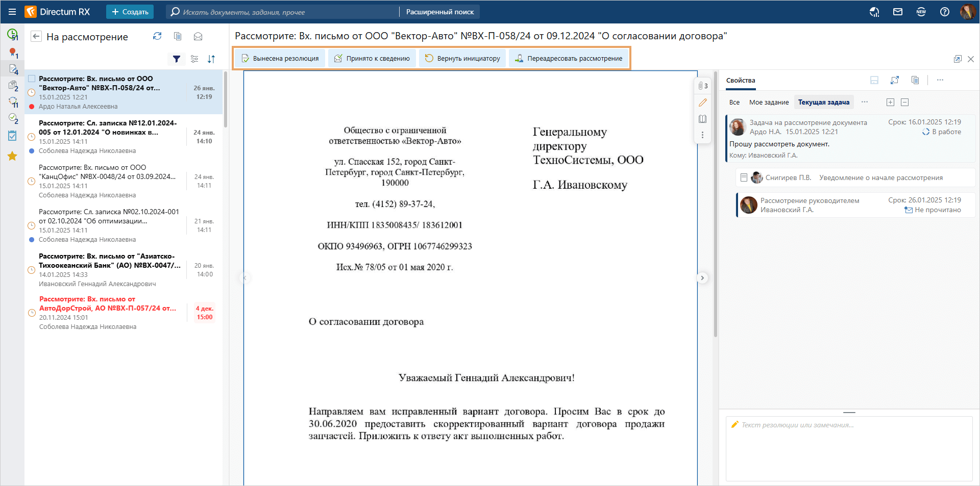Toggle the list filter funnel
The image size is (980, 486).
(x=176, y=59)
